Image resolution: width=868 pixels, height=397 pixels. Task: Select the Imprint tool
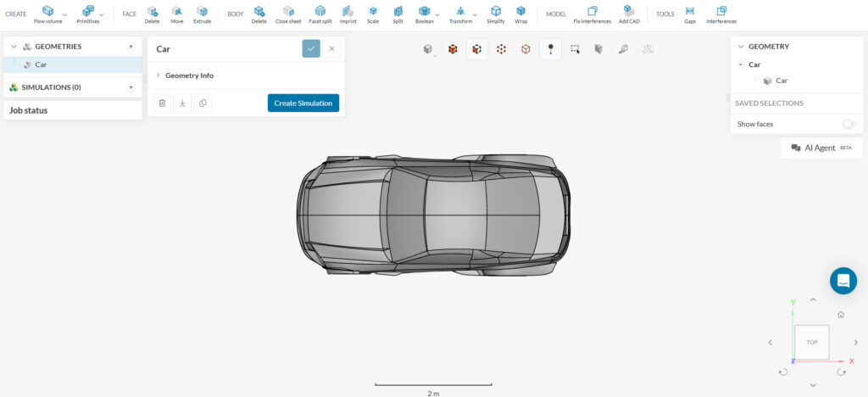tap(348, 14)
